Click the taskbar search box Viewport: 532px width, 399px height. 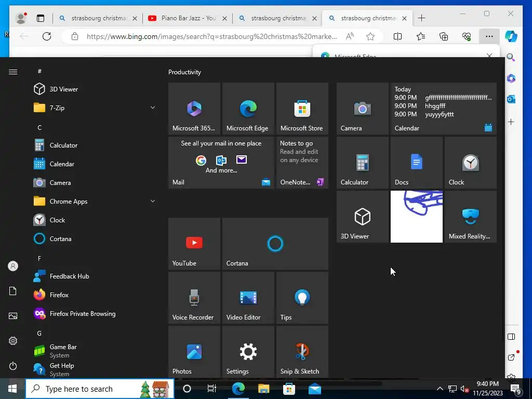tap(100, 389)
